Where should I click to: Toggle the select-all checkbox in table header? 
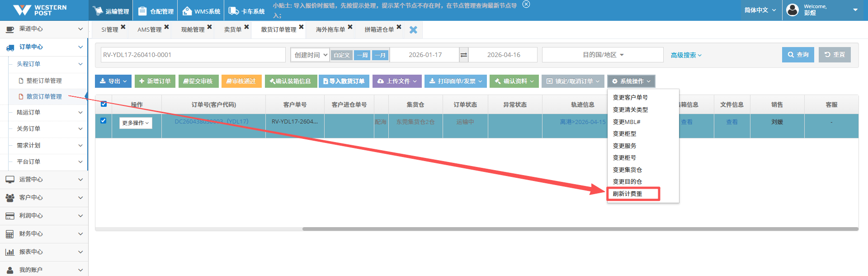pyautogui.click(x=104, y=104)
